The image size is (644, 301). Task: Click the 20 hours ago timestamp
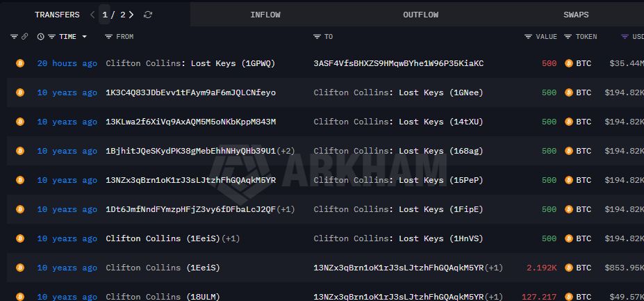(x=67, y=63)
